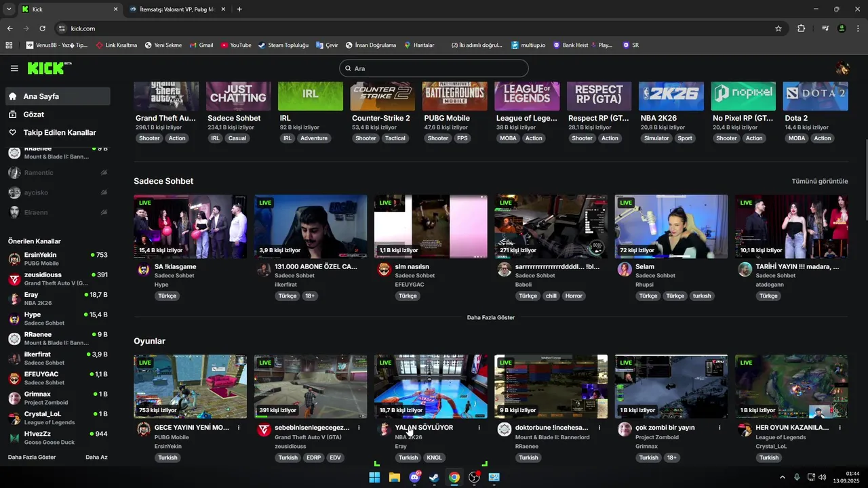Open the Gmail bookmark
This screenshot has width=868, height=488.
click(201, 45)
